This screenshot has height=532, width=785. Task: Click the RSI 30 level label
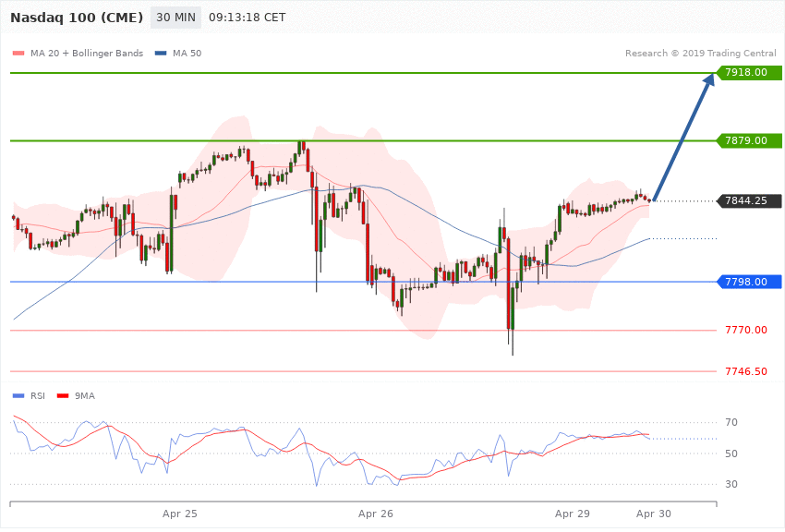pos(731,484)
